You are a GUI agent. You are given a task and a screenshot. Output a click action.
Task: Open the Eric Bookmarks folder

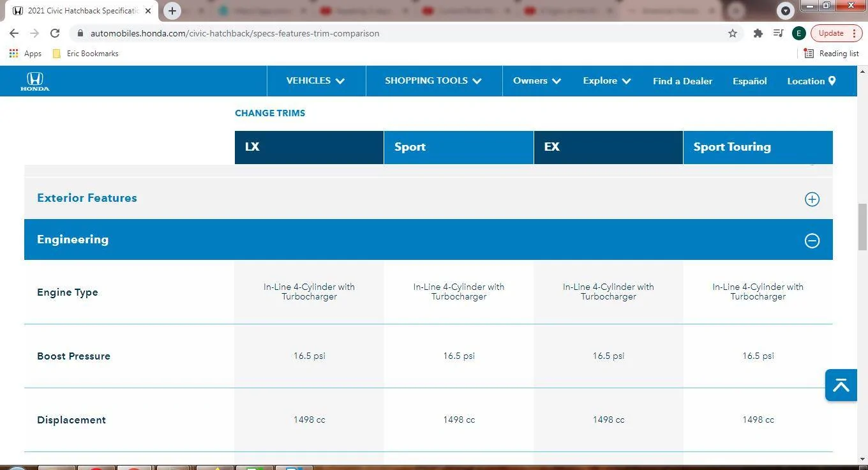[x=86, y=54]
